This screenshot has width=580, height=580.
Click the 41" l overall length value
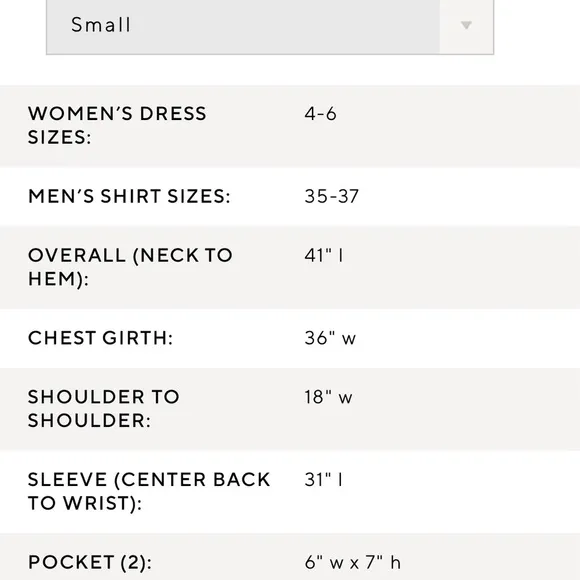324,255
